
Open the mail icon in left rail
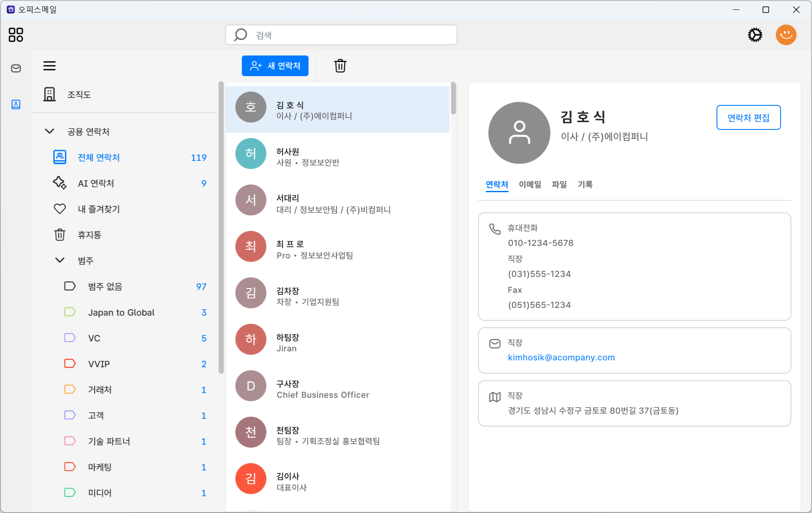(x=16, y=68)
